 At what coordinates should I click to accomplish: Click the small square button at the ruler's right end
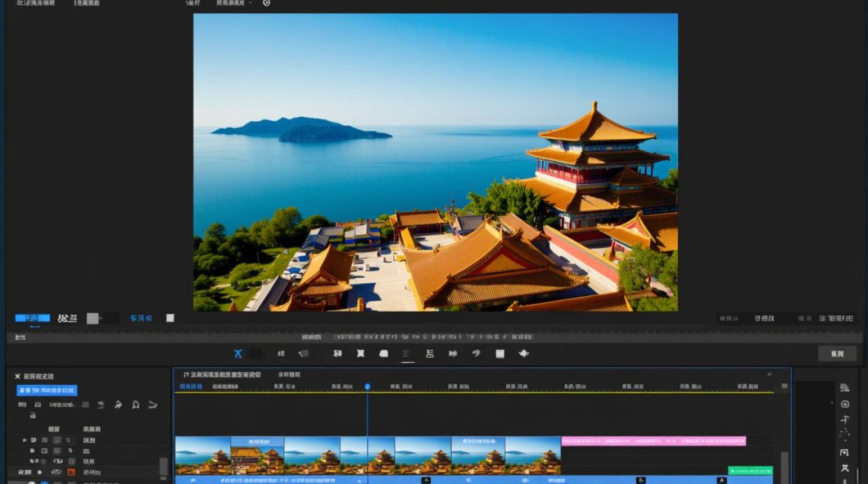(785, 387)
